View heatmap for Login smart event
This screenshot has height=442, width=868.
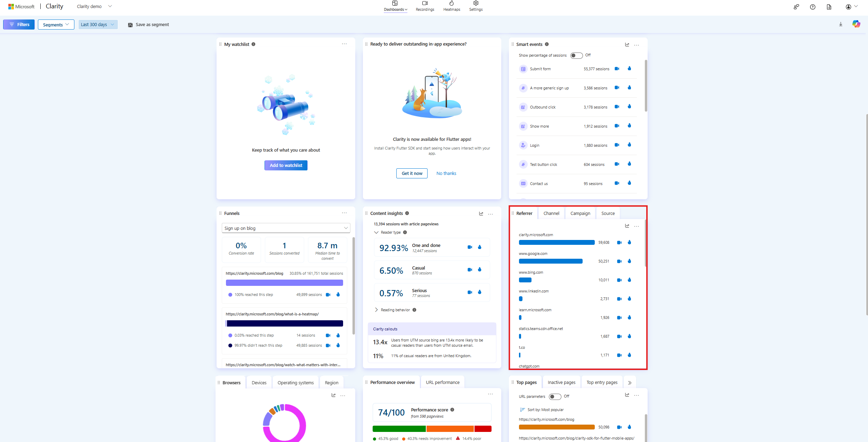coord(629,145)
